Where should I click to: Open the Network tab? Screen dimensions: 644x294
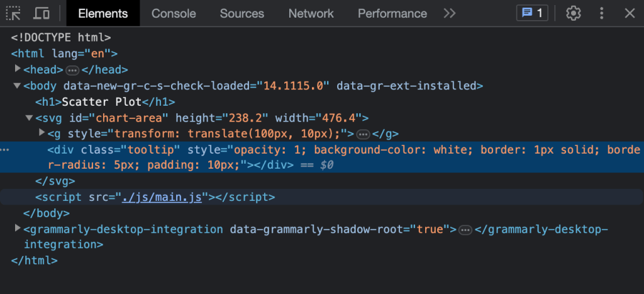(311, 13)
